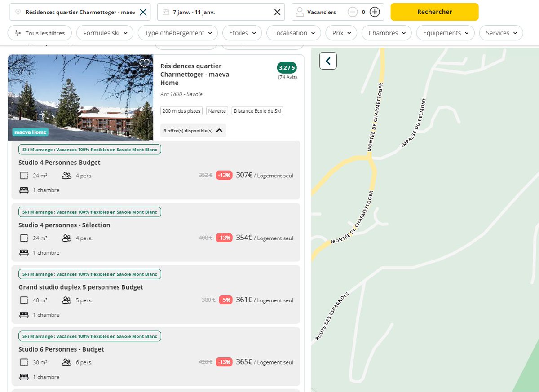Open the Chambres filter dropdown
Viewport: 539px width, 392px height.
click(387, 33)
